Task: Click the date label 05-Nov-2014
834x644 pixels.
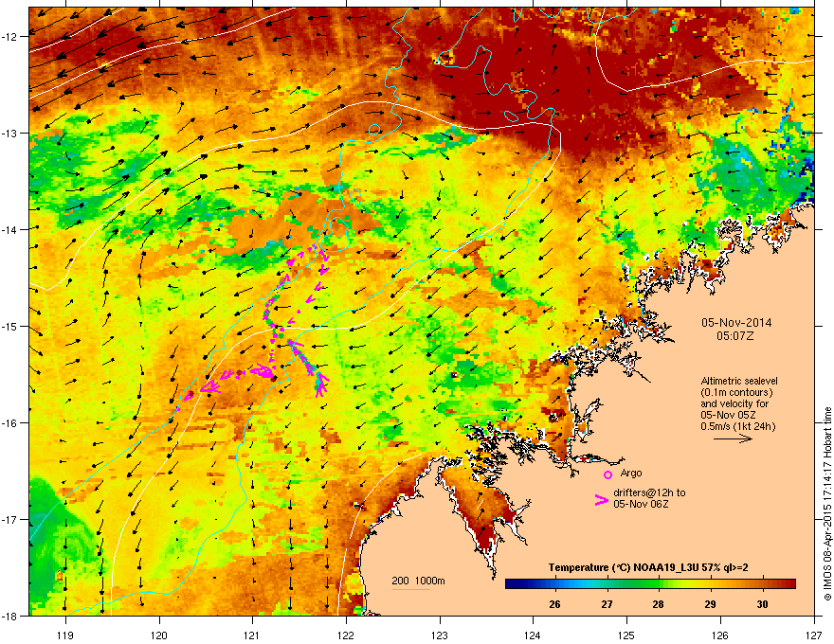Action: (736, 323)
